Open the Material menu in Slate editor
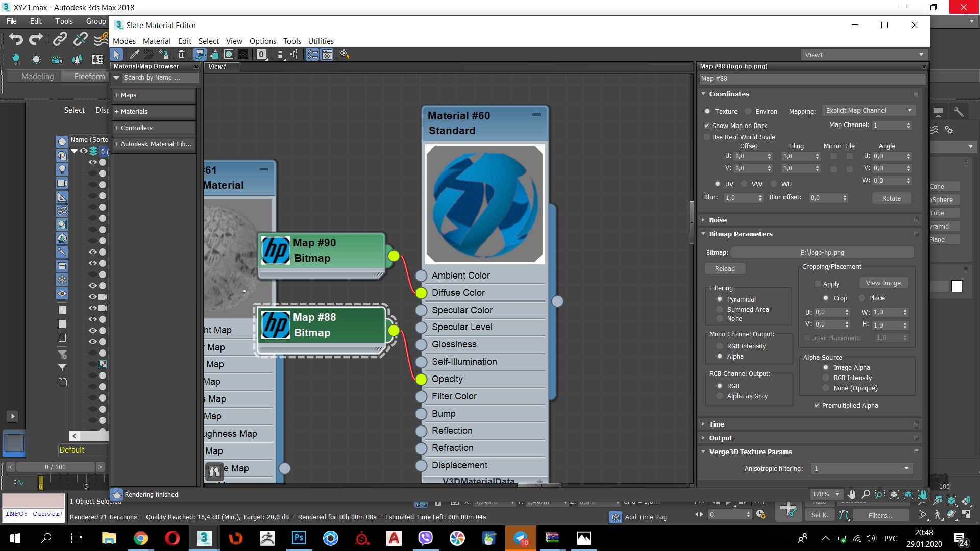The width and height of the screenshot is (980, 551). click(x=157, y=41)
